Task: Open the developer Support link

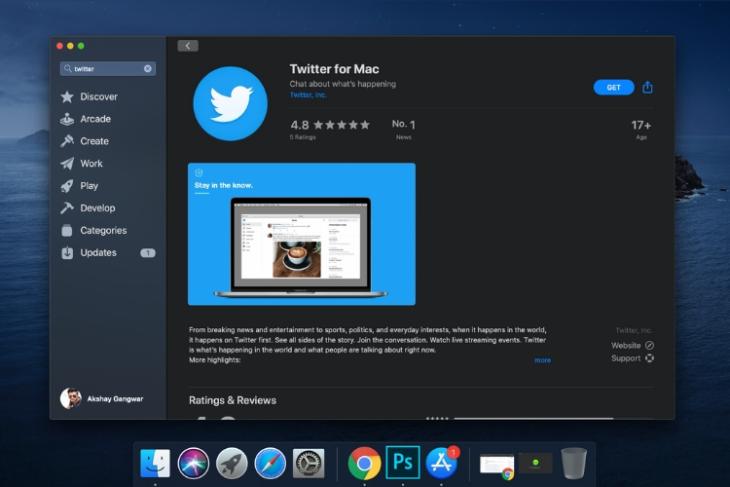Action: point(633,358)
